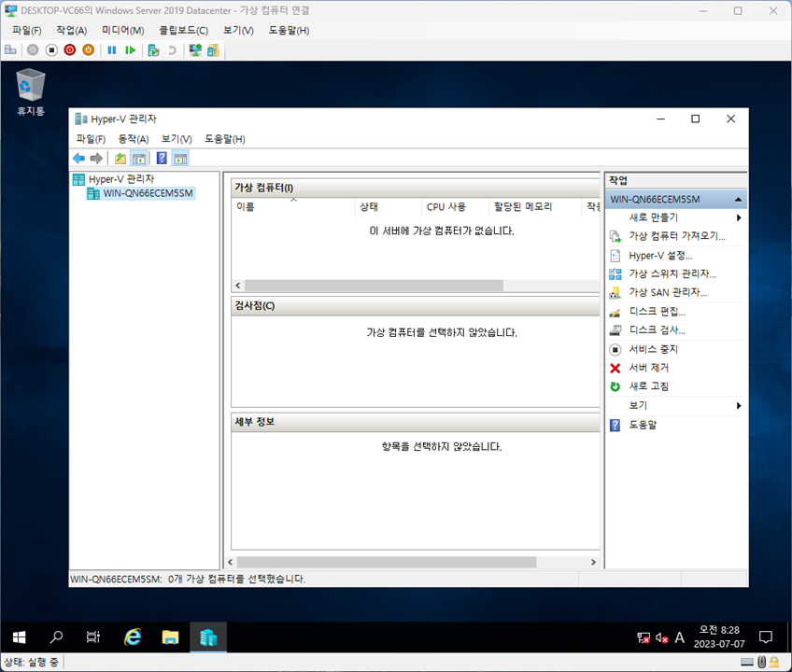Viewport: 792px width, 672px height.
Task: Open the notification center icon
Action: pyautogui.click(x=766, y=637)
